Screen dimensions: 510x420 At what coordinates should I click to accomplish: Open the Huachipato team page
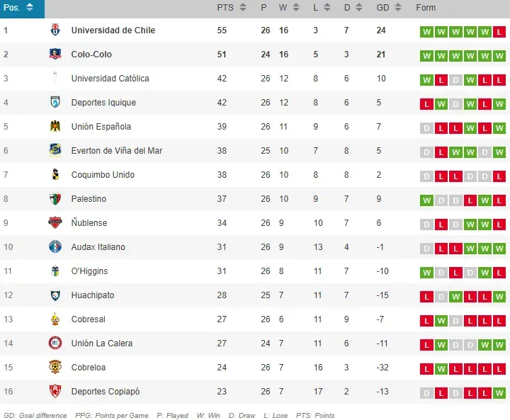click(92, 295)
